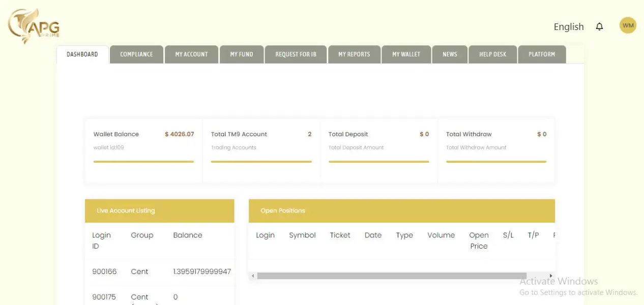Image resolution: width=644 pixels, height=305 pixels.
Task: Click login ID 900166 row
Action: [104, 271]
